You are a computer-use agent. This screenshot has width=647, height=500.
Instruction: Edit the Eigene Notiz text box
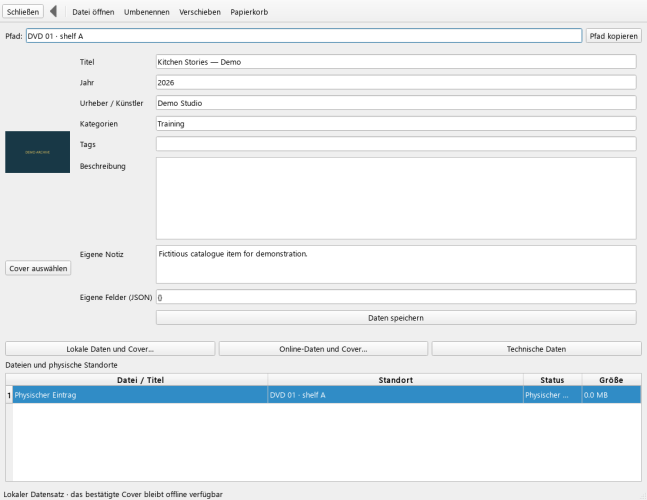coord(396,264)
